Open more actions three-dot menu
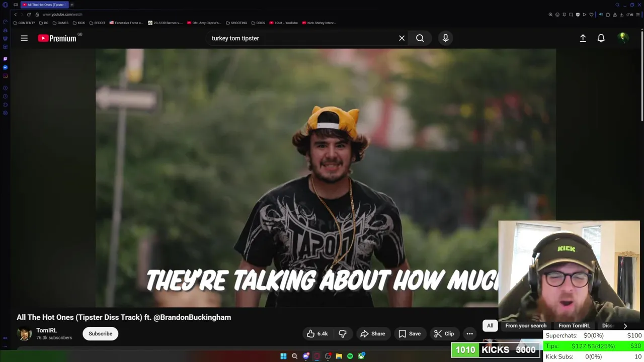This screenshot has width=644, height=362. pyautogui.click(x=469, y=334)
